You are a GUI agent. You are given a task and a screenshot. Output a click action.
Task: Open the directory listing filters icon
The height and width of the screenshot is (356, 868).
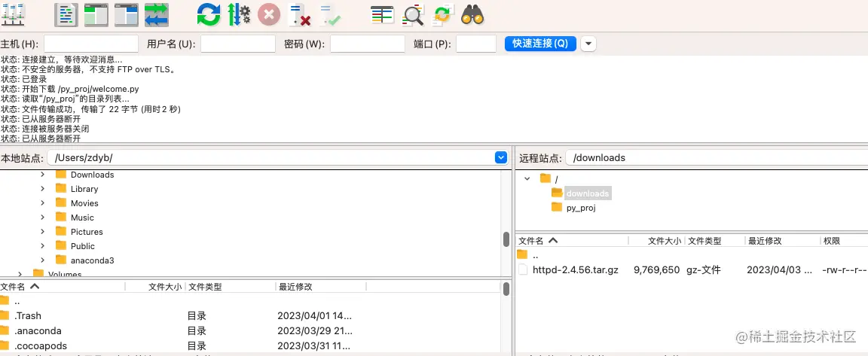click(x=382, y=15)
